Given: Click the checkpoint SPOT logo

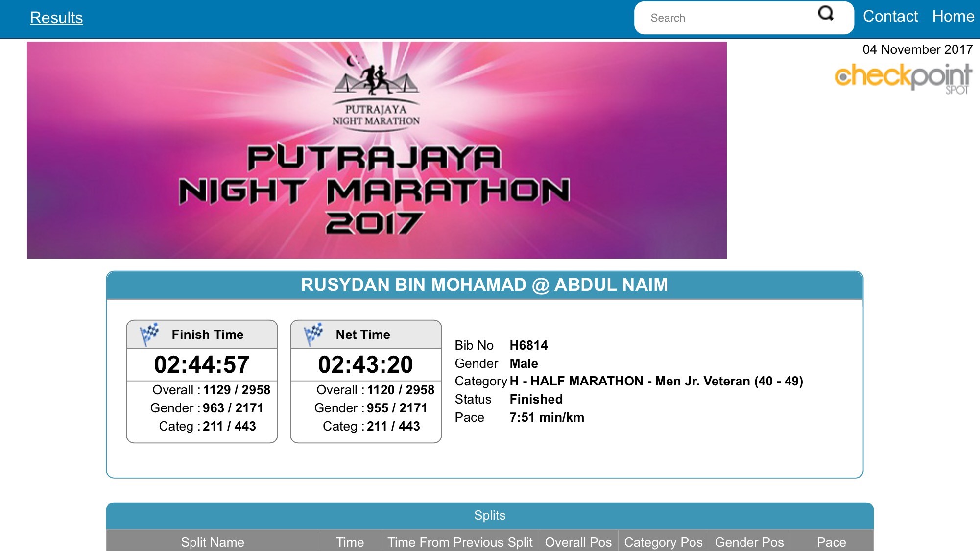Looking at the screenshot, I should tap(903, 78).
